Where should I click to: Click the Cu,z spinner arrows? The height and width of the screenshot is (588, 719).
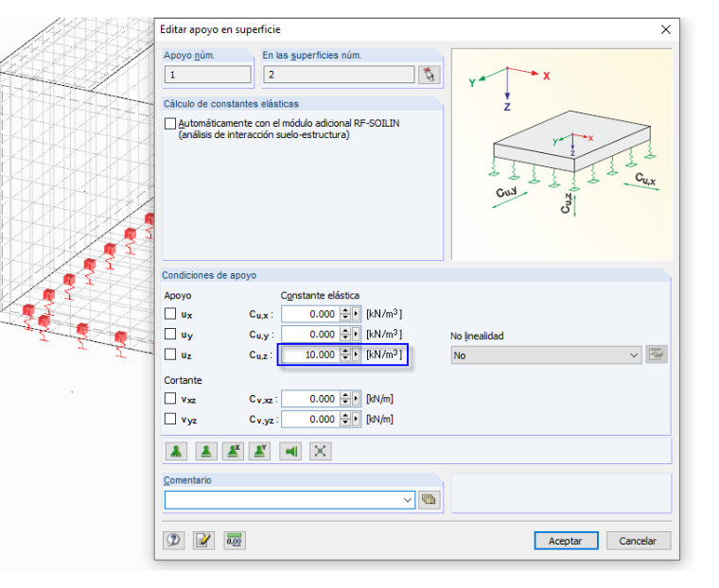tap(345, 355)
